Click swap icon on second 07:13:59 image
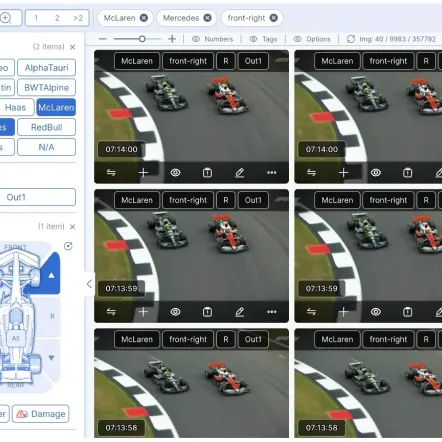The height and width of the screenshot is (442, 442). coord(311,312)
